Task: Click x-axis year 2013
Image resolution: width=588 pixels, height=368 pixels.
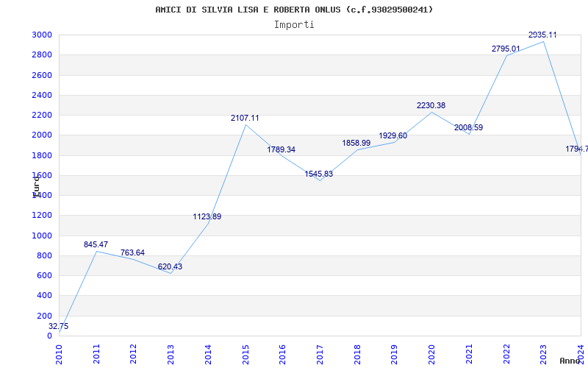Action: click(x=171, y=354)
